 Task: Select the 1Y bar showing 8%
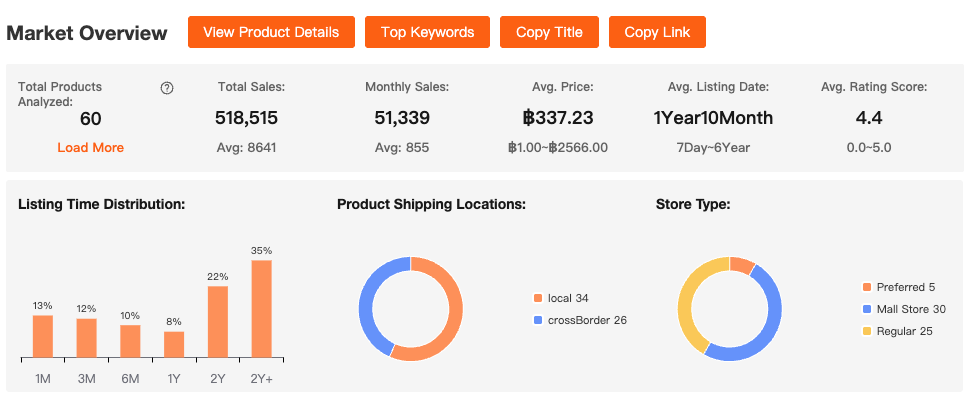tap(174, 344)
